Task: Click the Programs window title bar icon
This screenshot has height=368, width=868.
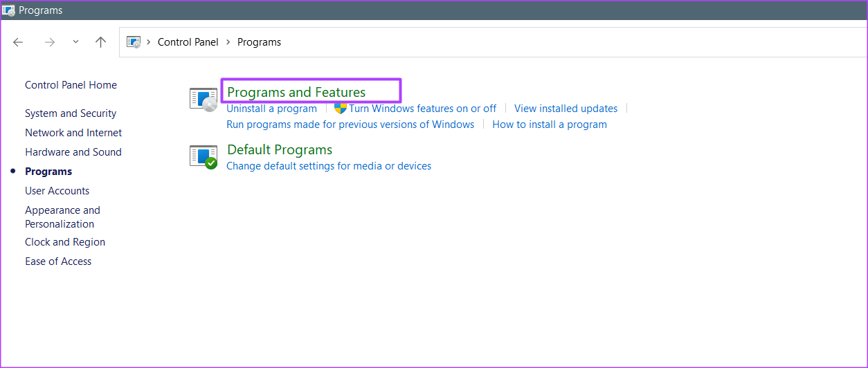Action: 8,10
